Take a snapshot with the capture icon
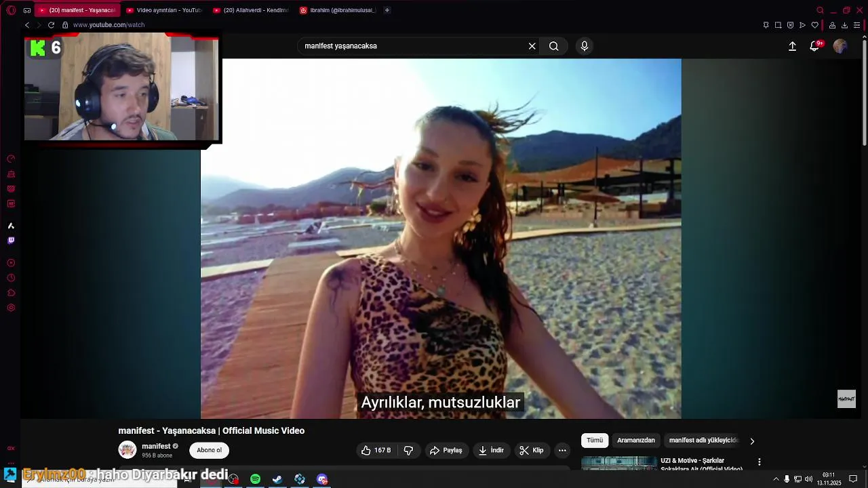The image size is (868, 488). [x=778, y=25]
